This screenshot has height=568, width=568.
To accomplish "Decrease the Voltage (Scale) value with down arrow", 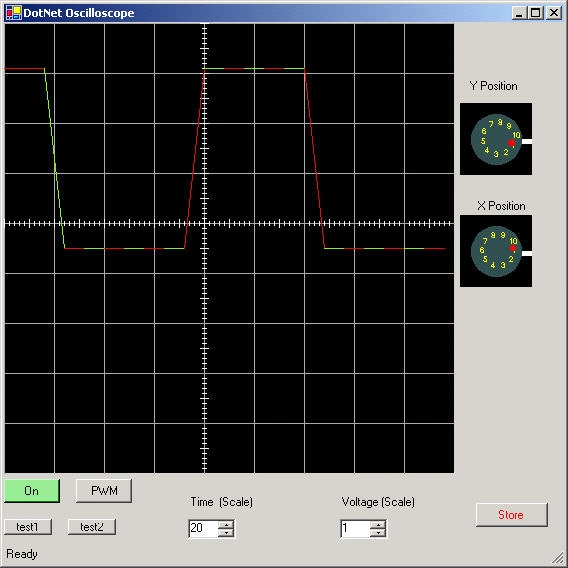I will click(x=378, y=532).
